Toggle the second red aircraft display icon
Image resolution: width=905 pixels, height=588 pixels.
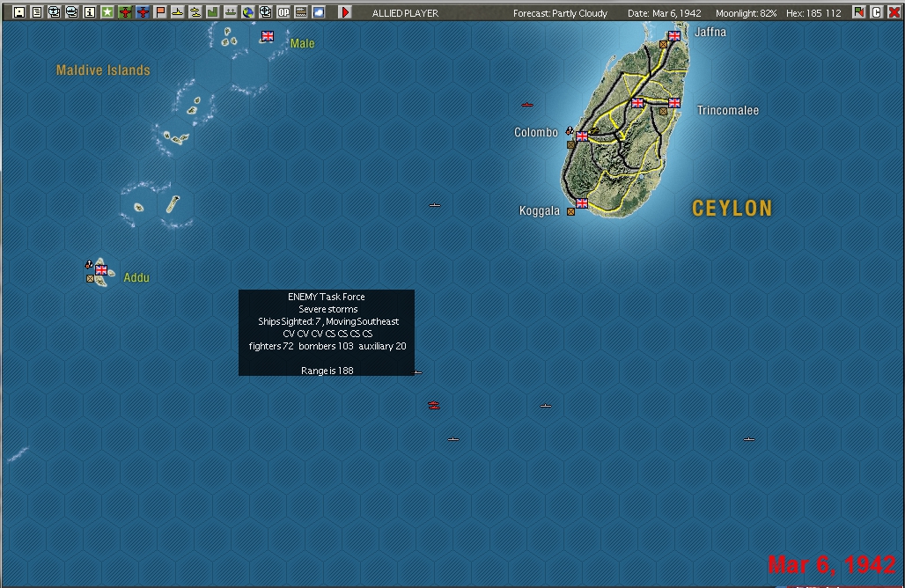[x=142, y=11]
